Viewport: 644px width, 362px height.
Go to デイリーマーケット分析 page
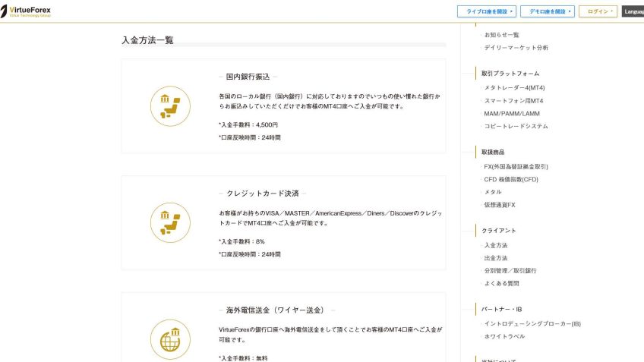(x=516, y=48)
